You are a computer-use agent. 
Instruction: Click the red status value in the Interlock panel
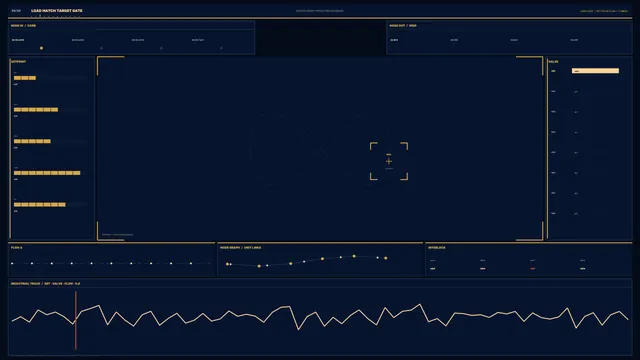(533, 269)
